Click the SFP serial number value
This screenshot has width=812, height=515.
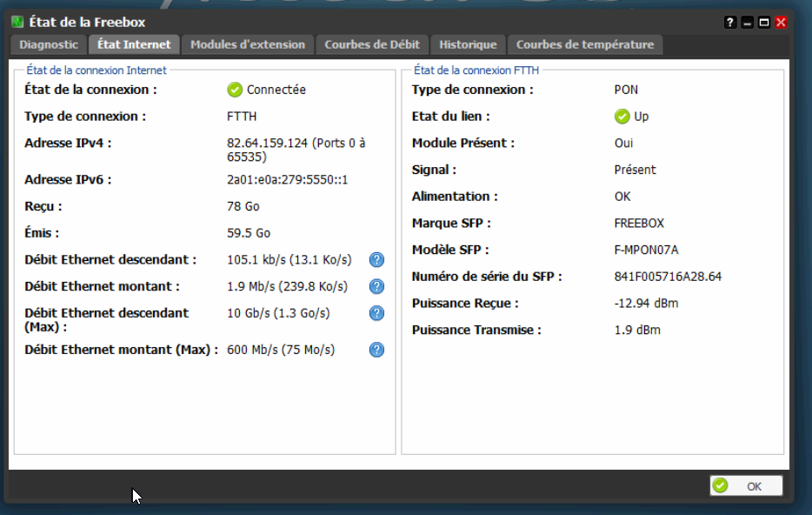(x=668, y=277)
